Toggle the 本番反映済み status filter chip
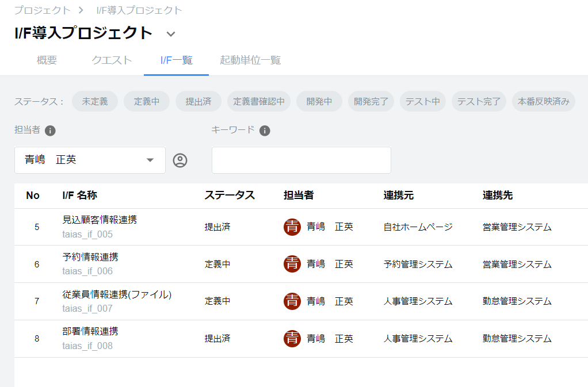The width and height of the screenshot is (588, 387). point(543,102)
